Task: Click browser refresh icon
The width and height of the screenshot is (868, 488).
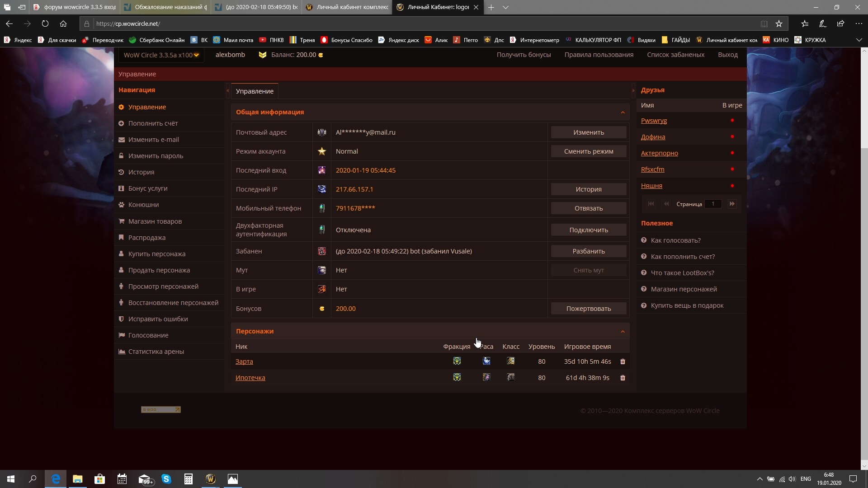Action: point(45,23)
